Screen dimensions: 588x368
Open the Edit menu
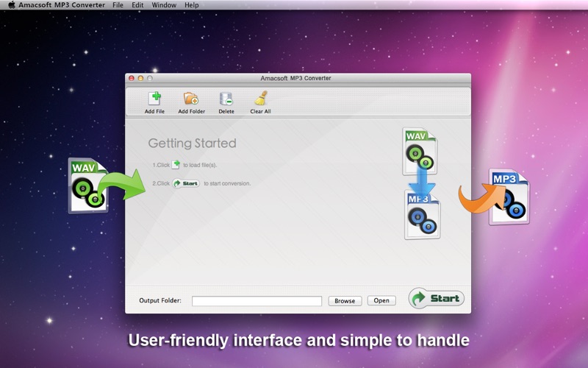tap(137, 5)
